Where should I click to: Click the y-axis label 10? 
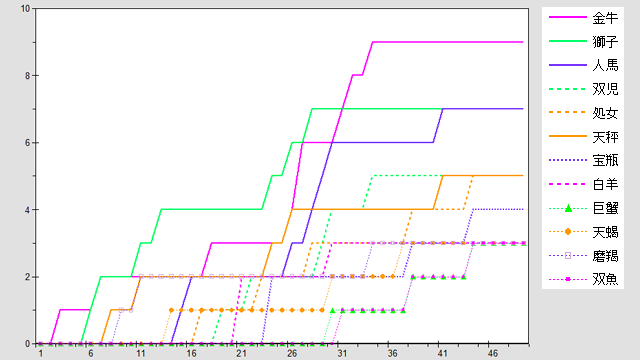pos(26,9)
